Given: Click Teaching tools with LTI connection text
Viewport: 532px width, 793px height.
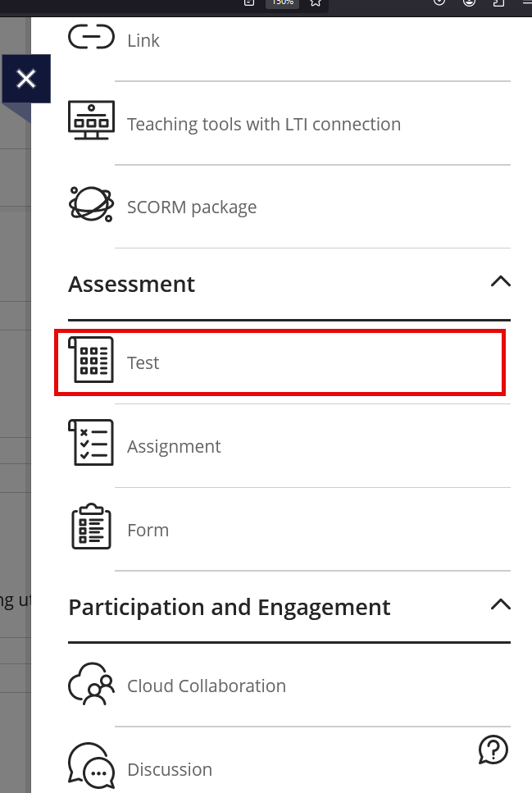Looking at the screenshot, I should [x=264, y=124].
